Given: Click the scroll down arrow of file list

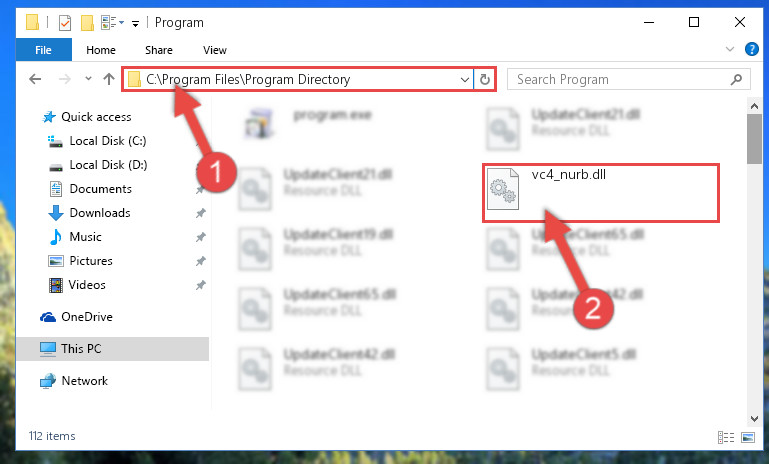Looking at the screenshot, I should point(754,419).
